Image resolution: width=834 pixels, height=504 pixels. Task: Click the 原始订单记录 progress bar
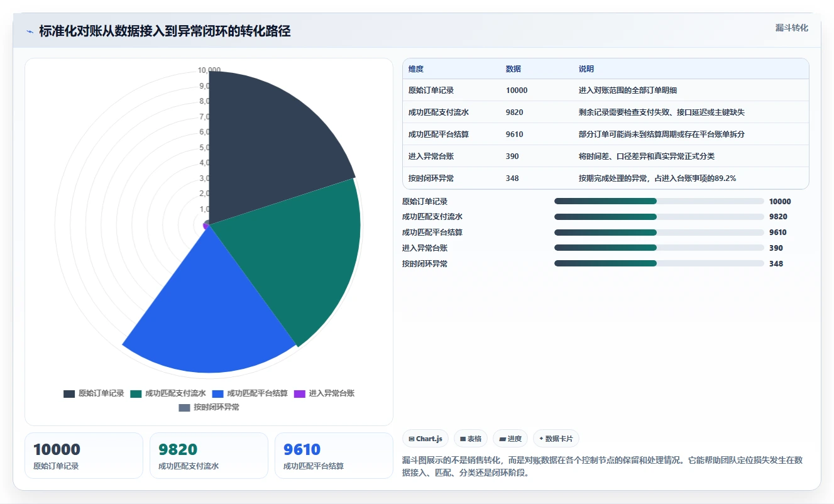(x=659, y=201)
